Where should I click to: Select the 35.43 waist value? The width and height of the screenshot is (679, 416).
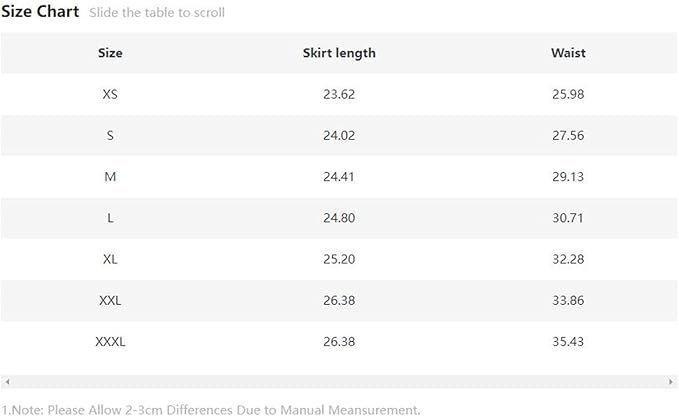568,342
